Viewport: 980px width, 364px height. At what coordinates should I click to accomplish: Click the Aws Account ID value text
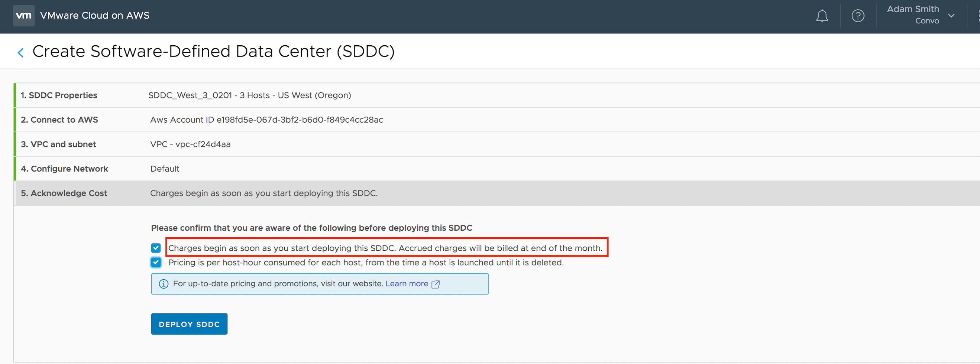tap(266, 120)
